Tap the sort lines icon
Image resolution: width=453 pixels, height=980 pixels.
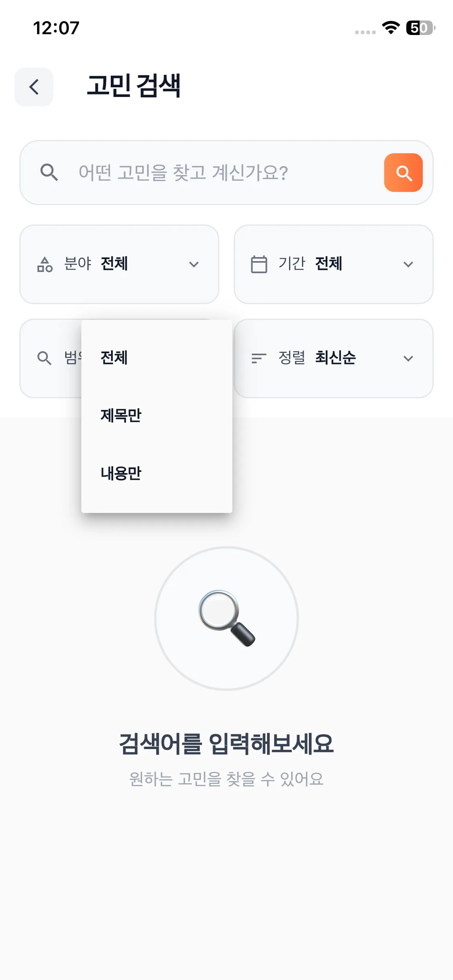(x=259, y=358)
